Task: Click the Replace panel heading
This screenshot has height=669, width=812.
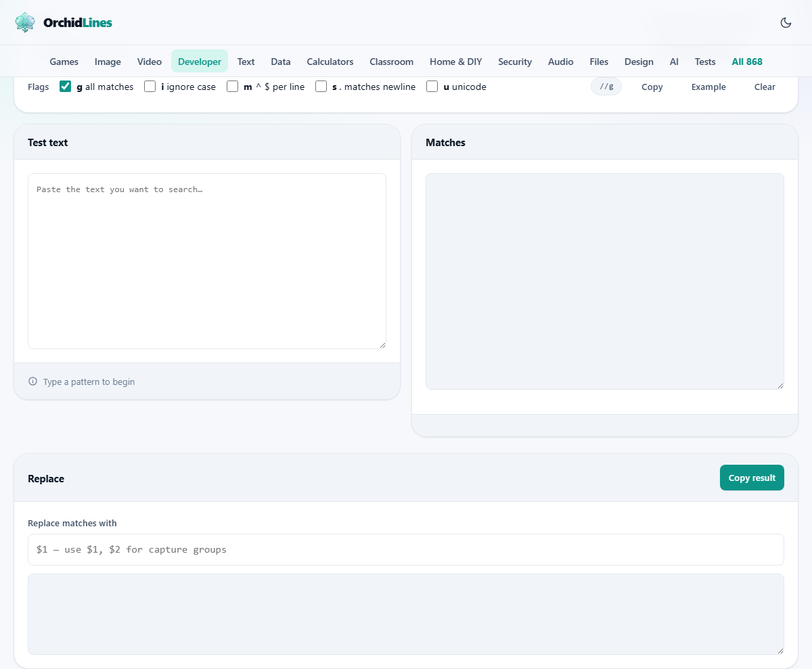Action: tap(46, 478)
